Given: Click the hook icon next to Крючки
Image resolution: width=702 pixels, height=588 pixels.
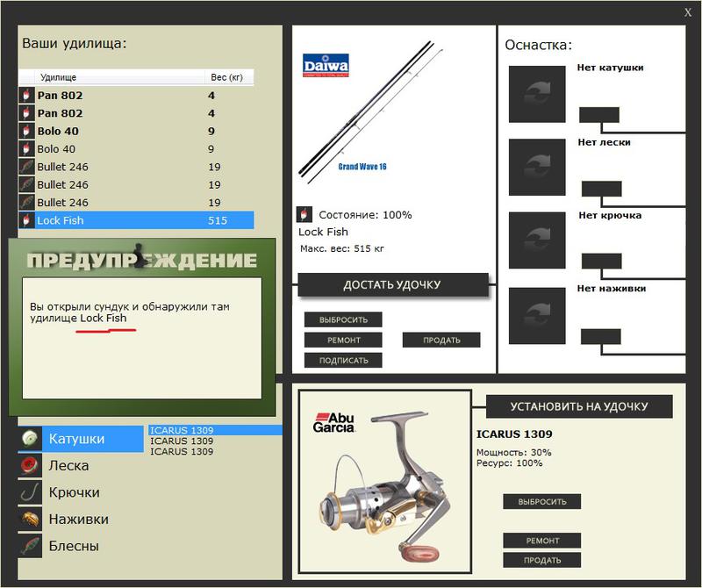Looking at the screenshot, I should click(30, 492).
